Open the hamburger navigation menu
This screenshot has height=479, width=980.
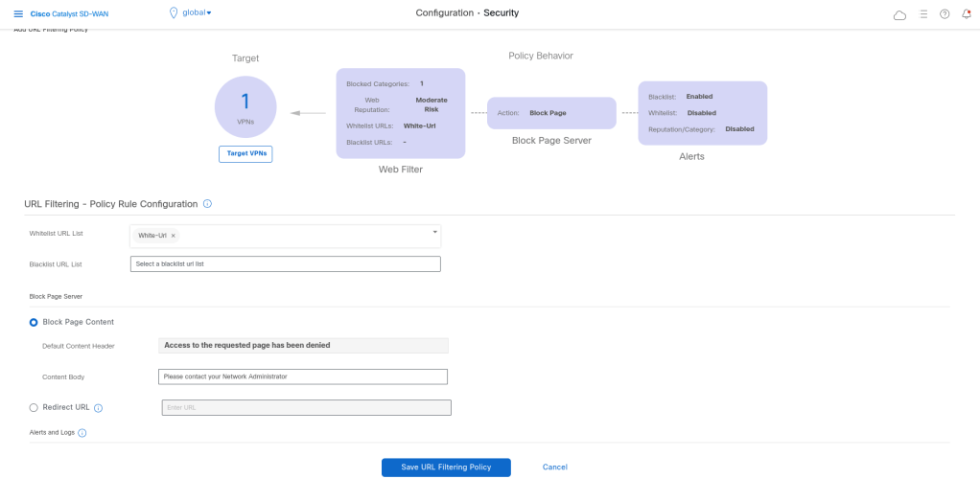point(18,13)
